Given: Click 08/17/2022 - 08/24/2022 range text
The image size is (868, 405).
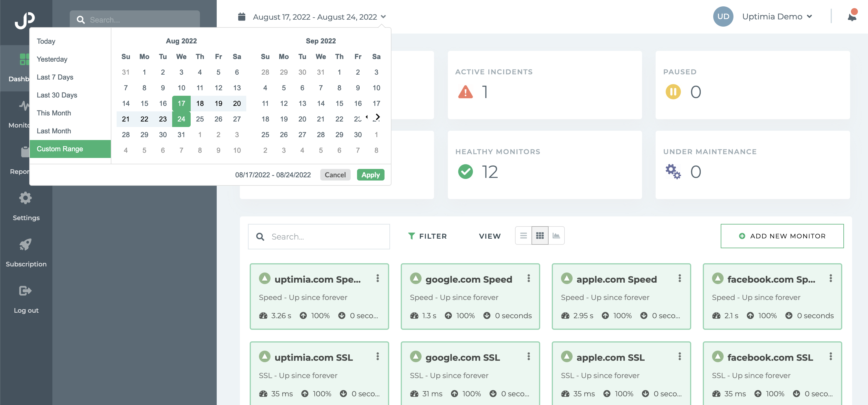Looking at the screenshot, I should [x=273, y=175].
